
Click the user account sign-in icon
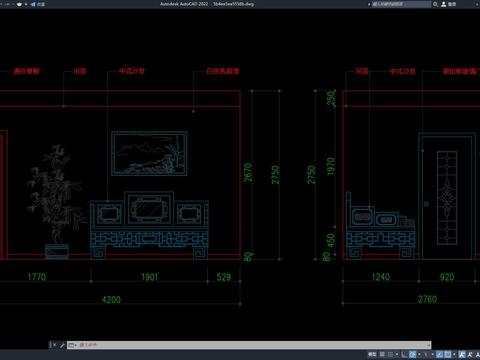(444, 4)
